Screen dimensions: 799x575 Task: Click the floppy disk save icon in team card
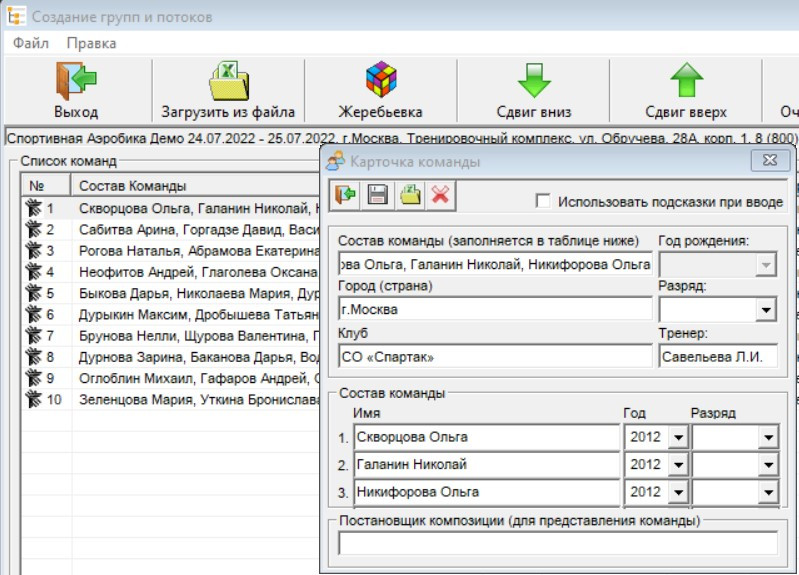(x=378, y=195)
